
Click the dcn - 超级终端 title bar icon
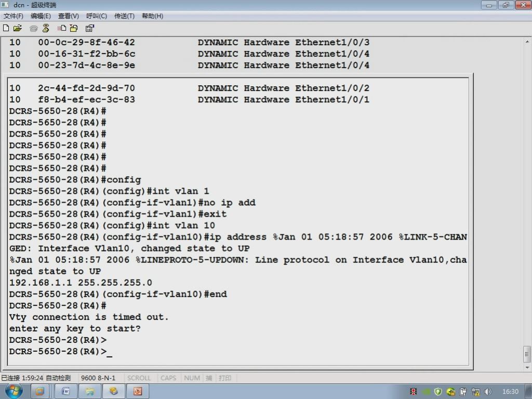5,5
